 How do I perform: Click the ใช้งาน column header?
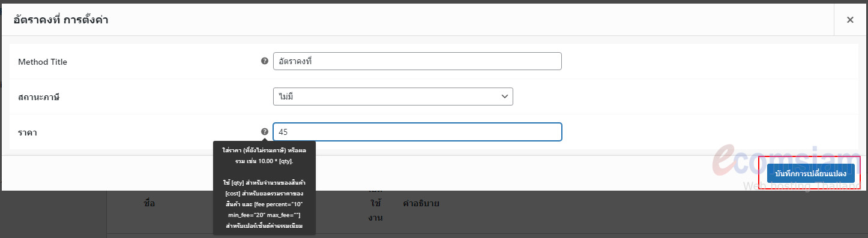[376, 210]
